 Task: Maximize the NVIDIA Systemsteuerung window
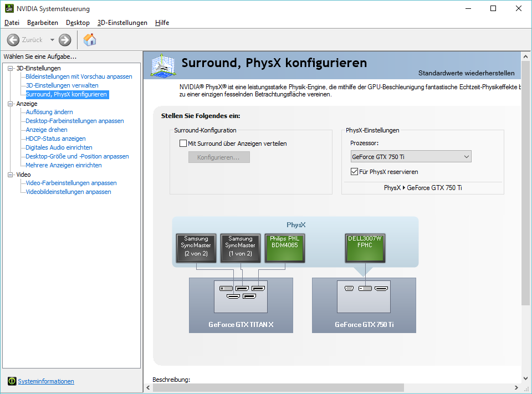[493, 8]
